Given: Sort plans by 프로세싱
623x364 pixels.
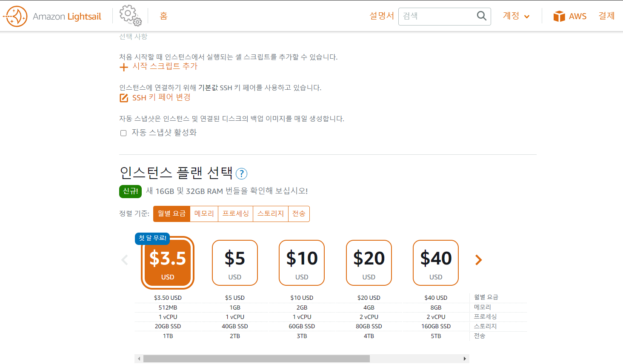Looking at the screenshot, I should coord(236,214).
